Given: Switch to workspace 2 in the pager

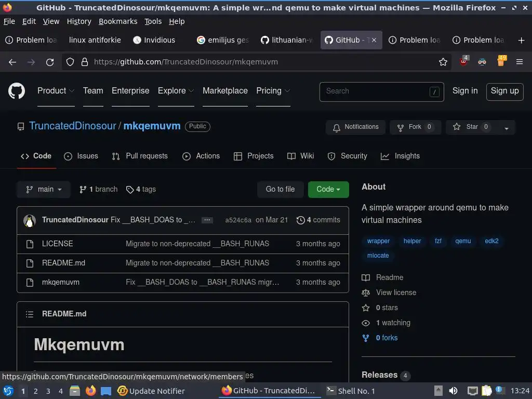Looking at the screenshot, I should click(x=36, y=391).
